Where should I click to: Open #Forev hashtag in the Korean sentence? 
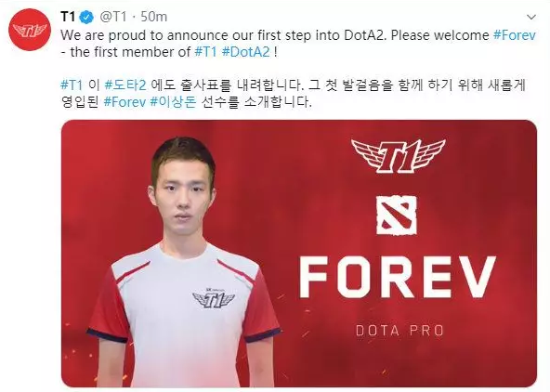(x=124, y=102)
